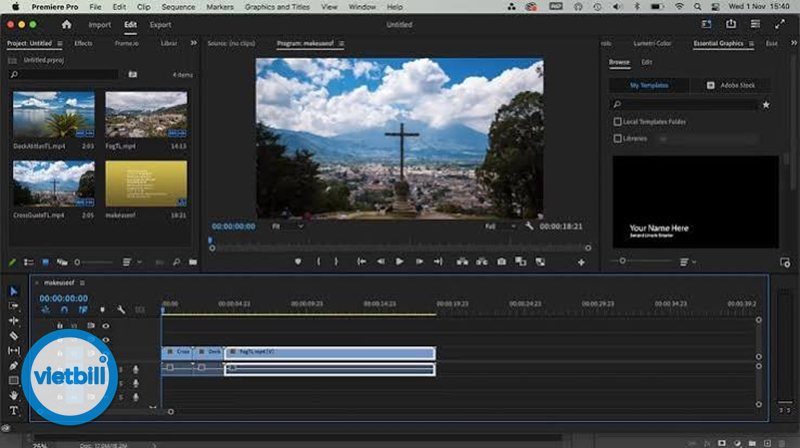Image resolution: width=800 pixels, height=448 pixels.
Task: Click the Home icon in workspace bar
Action: [66, 24]
